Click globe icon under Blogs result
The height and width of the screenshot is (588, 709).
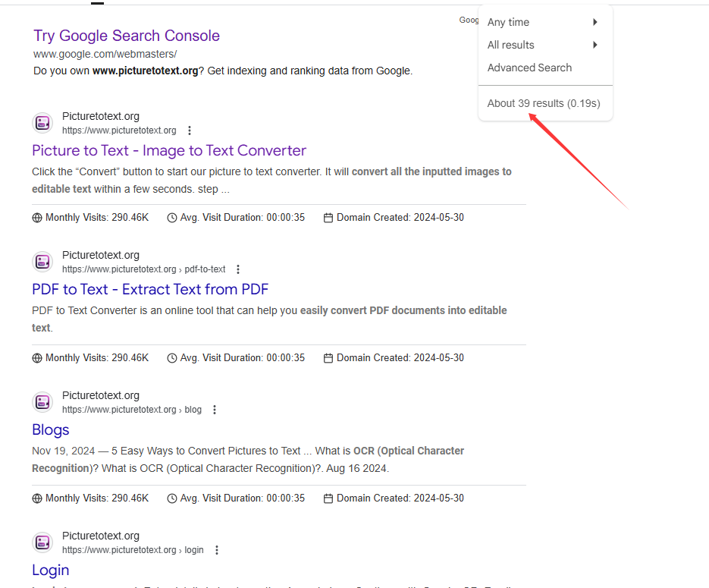coord(37,498)
